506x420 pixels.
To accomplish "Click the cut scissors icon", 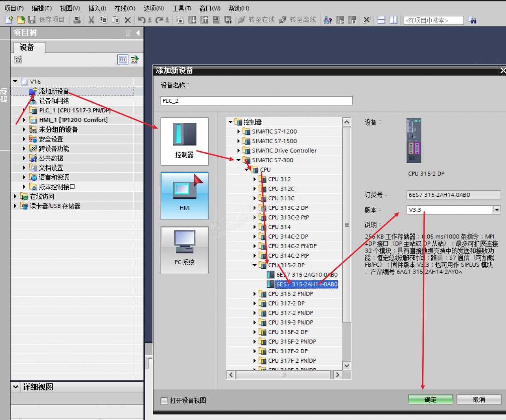I will point(91,19).
